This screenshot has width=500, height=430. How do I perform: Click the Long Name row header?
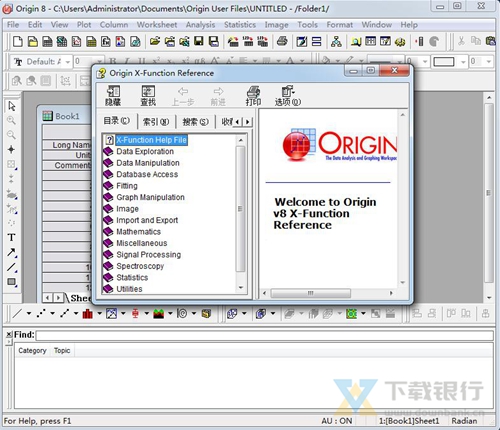(x=67, y=145)
